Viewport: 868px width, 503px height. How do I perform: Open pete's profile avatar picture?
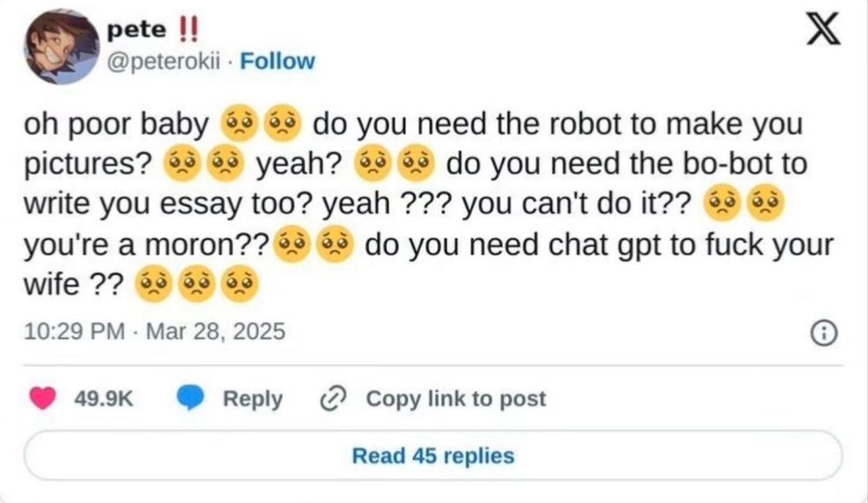[62, 46]
